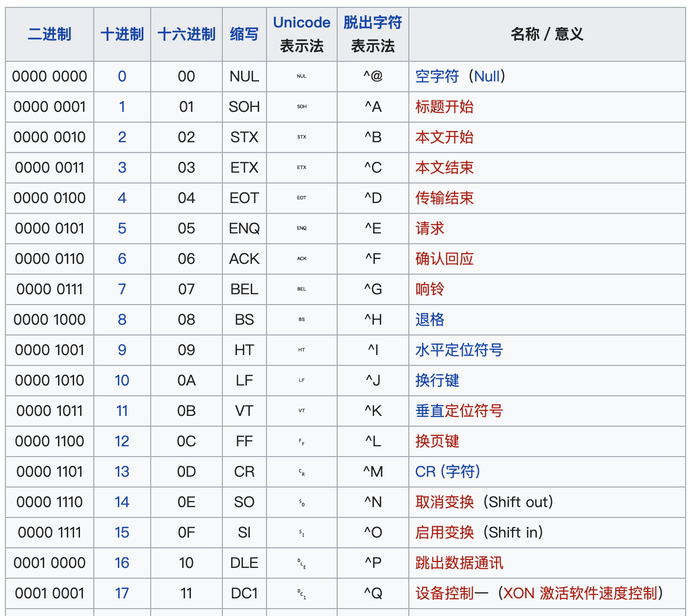Select escape sequence ^Q
Image resolution: width=692 pixels, height=616 pixels.
pyautogui.click(x=373, y=593)
